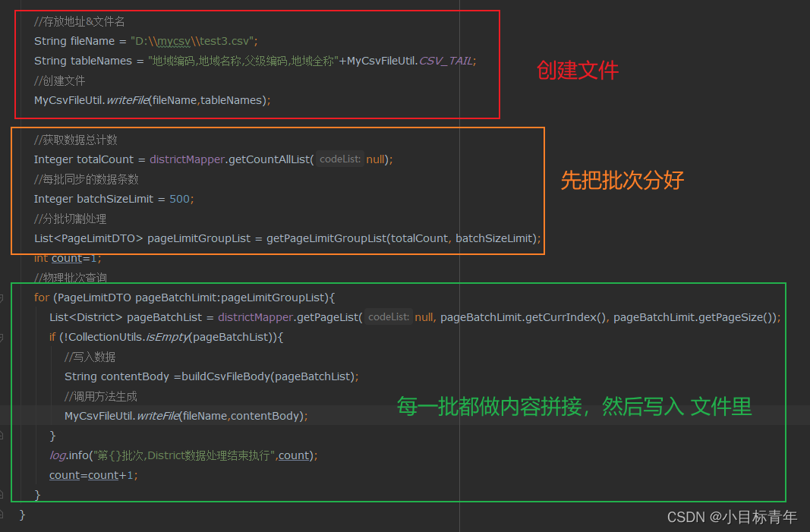
Task: Click the comment "//分批切割处理"
Action: 71,219
